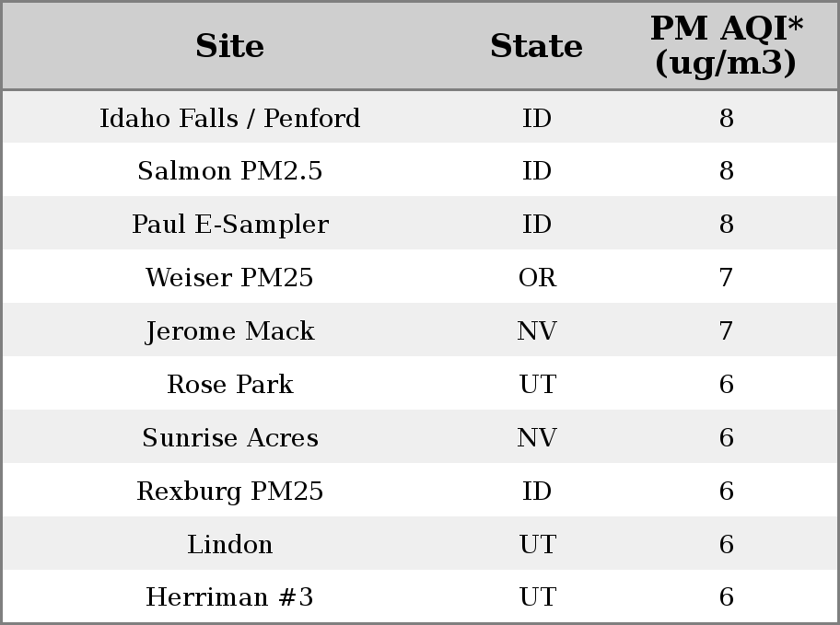This screenshot has height=625, width=840.
Task: Select the Herriman #3 site row
Action: 420,596
